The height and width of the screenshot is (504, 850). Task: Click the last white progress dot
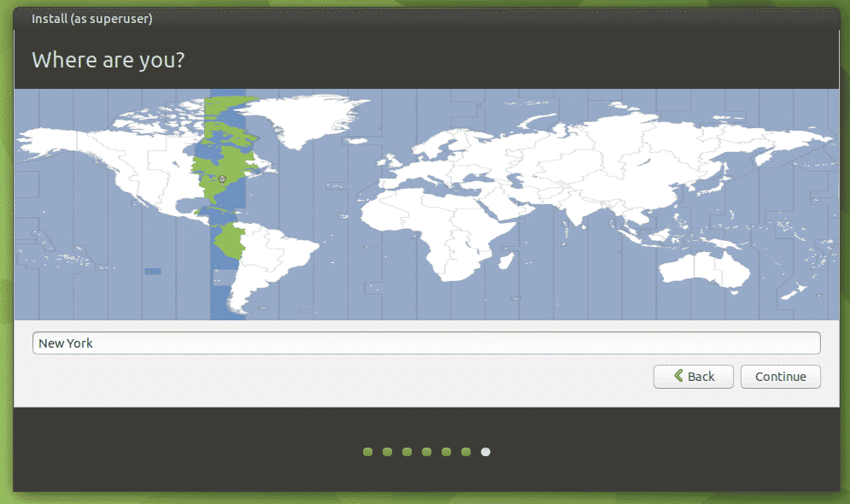(x=486, y=452)
